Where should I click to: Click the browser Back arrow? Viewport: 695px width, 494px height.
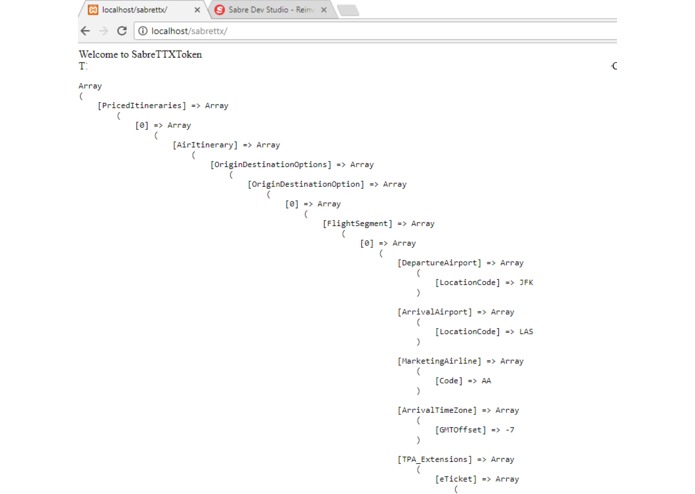click(x=85, y=31)
